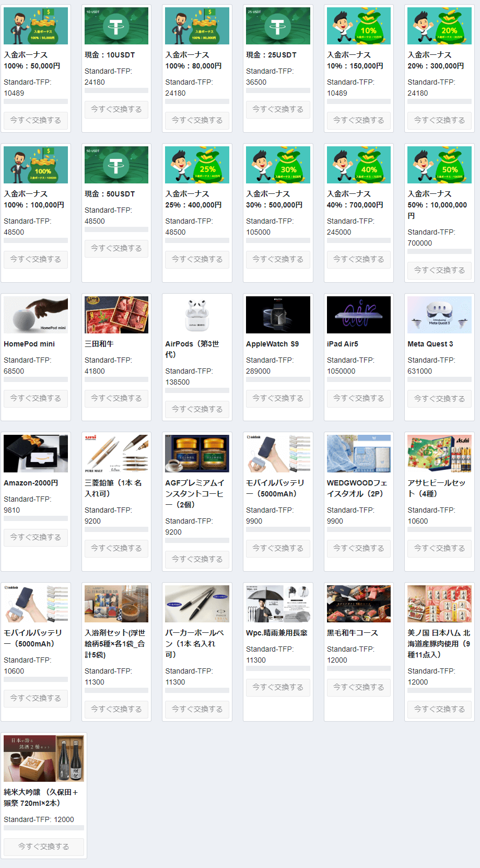The image size is (480, 868).
Task: Select the 黒毛和牛コース product image
Action: point(359,604)
